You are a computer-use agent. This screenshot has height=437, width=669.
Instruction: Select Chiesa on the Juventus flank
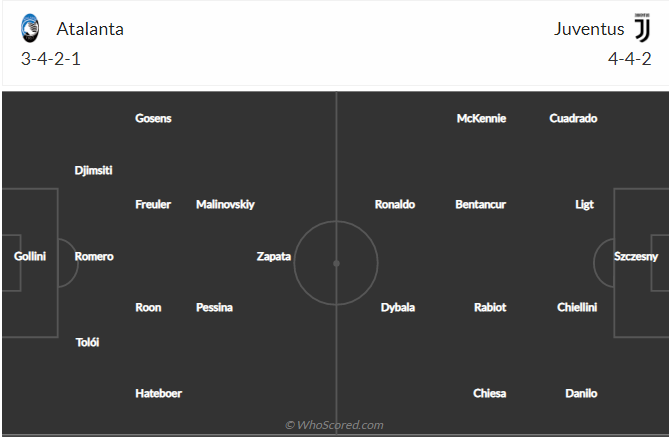489,393
